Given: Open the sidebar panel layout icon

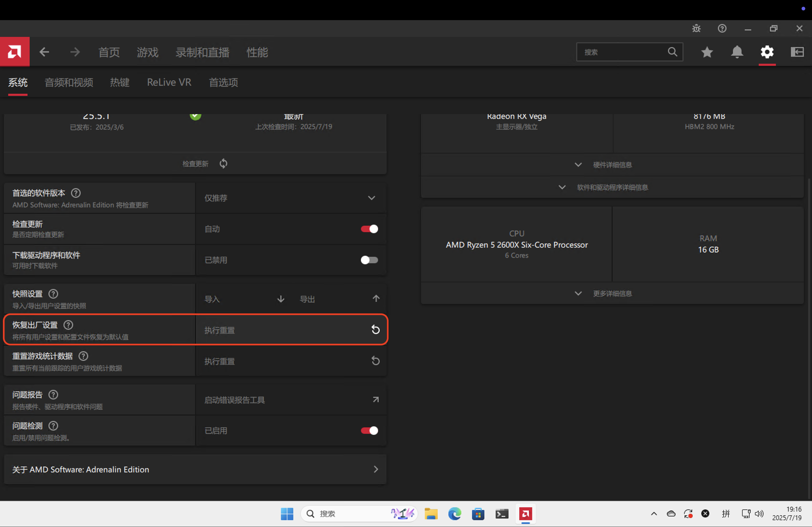Looking at the screenshot, I should 797,52.
